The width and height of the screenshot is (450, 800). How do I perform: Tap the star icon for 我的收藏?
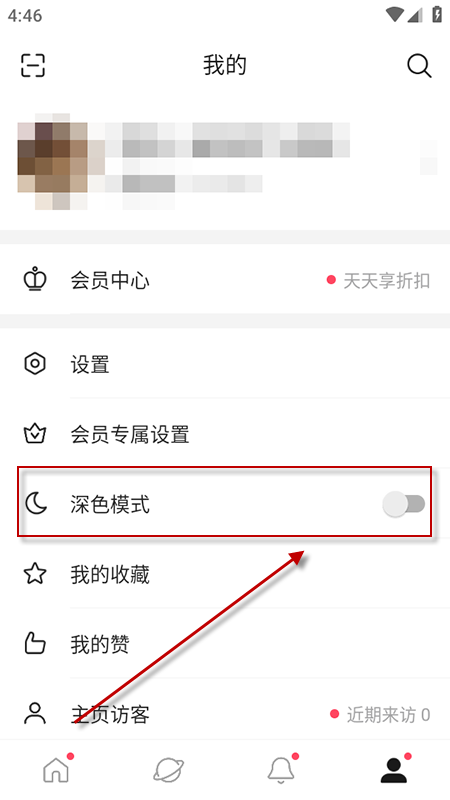point(35,574)
